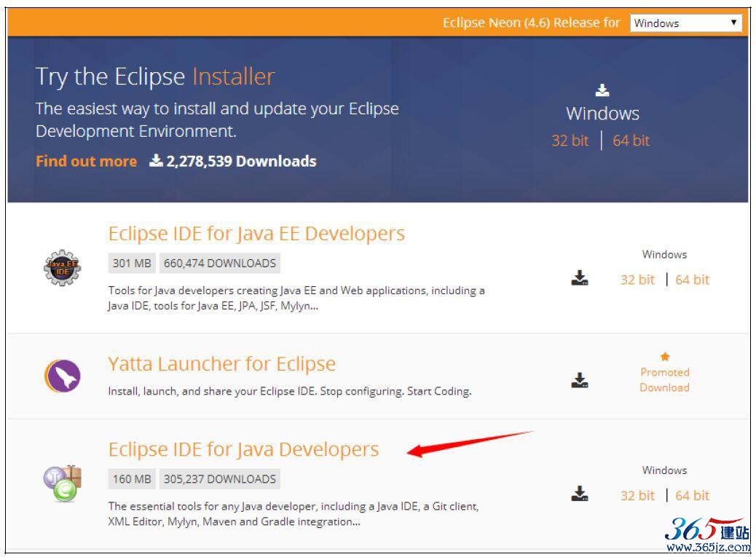
Task: Click download icon for Yatta Launcher
Action: [580, 380]
